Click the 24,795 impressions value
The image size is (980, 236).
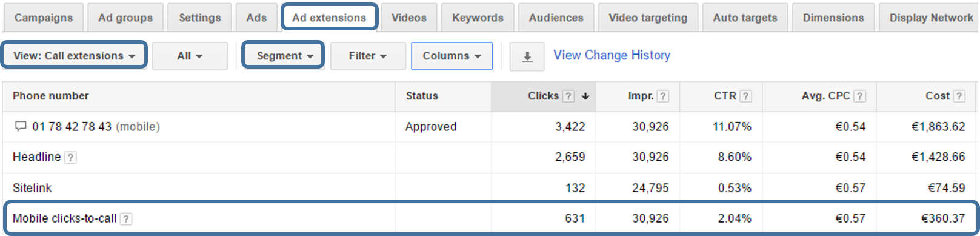click(650, 188)
